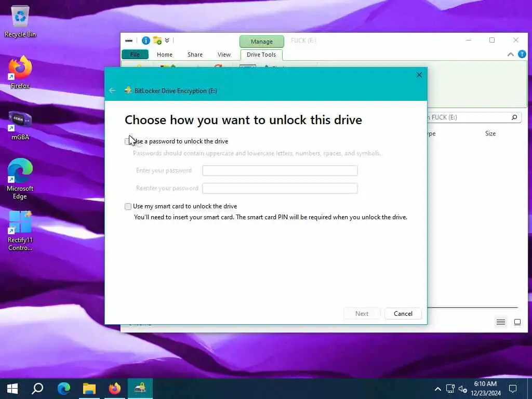532x399 pixels.
Task: Click the Next button in BitLocker dialog
Action: point(362,313)
